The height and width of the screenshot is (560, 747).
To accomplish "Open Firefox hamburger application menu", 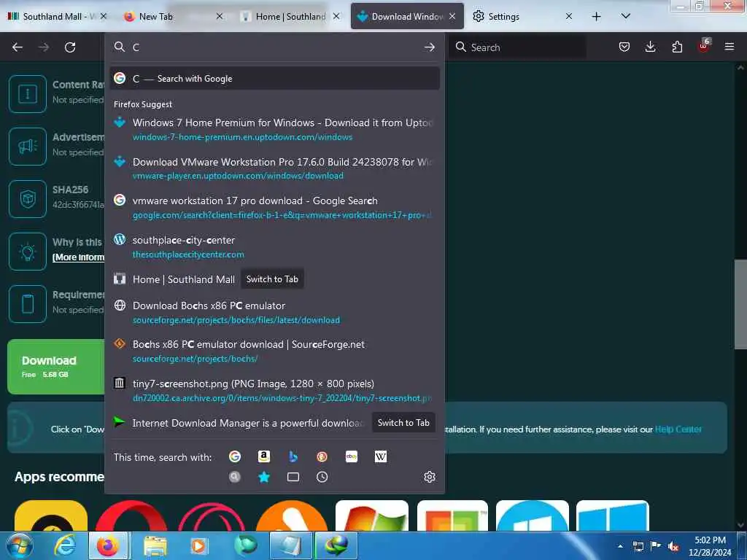I will [729, 47].
